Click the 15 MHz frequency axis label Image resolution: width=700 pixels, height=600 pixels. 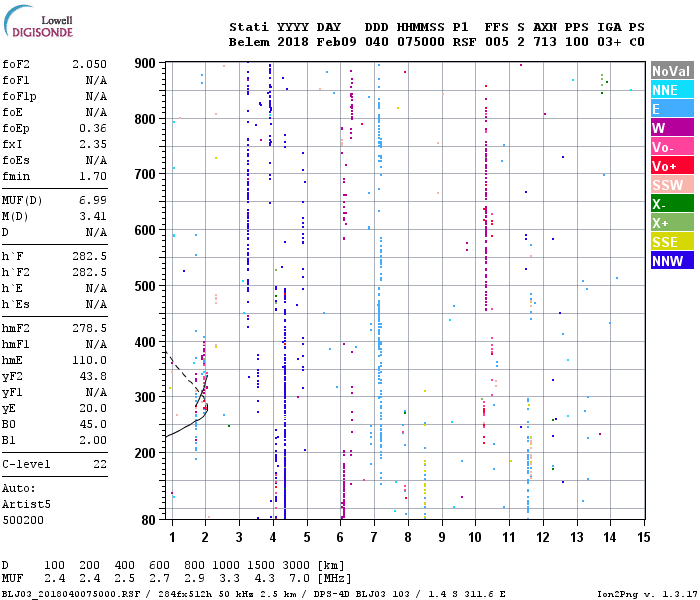coord(643,537)
